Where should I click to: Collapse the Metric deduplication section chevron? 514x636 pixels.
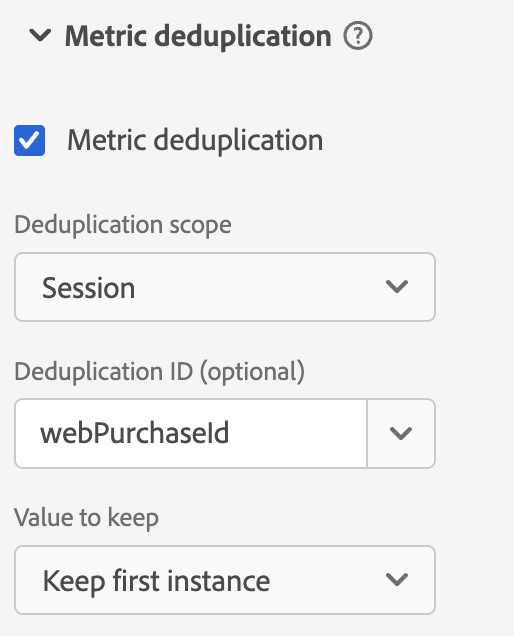[x=40, y=36]
